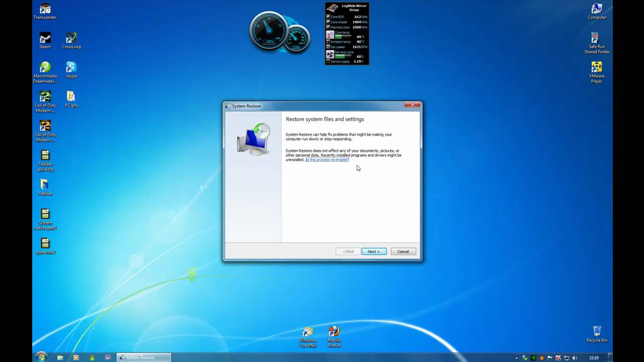The image size is (644, 362).
Task: Select Safe Run Shared Folder icon
Action: pyautogui.click(x=597, y=43)
